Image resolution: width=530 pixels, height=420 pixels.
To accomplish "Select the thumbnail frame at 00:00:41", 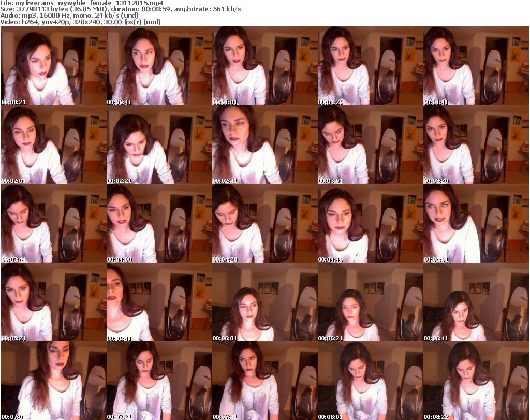I will point(159,66).
